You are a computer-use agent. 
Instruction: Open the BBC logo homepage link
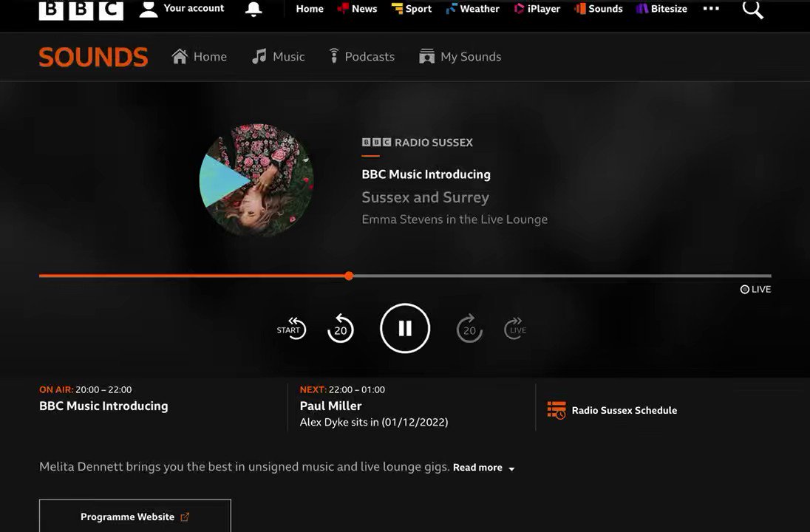coord(81,10)
